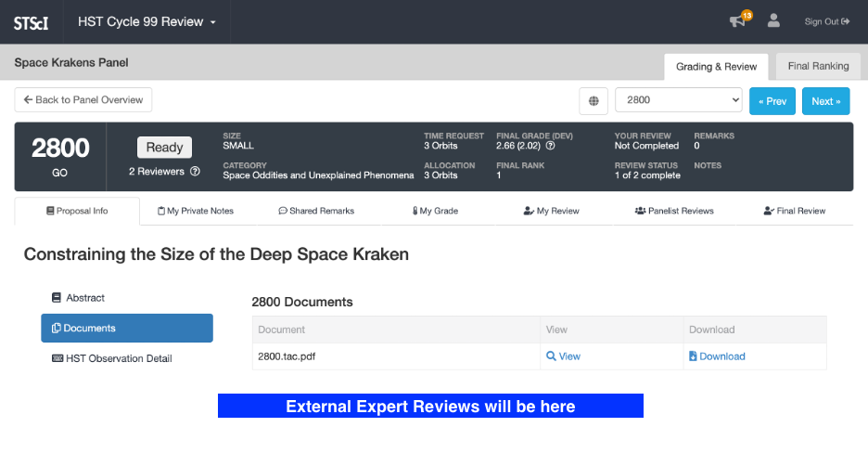868x453 pixels.
Task: Click magnifier View icon for 2800.tac.pdf
Action: [x=551, y=356]
